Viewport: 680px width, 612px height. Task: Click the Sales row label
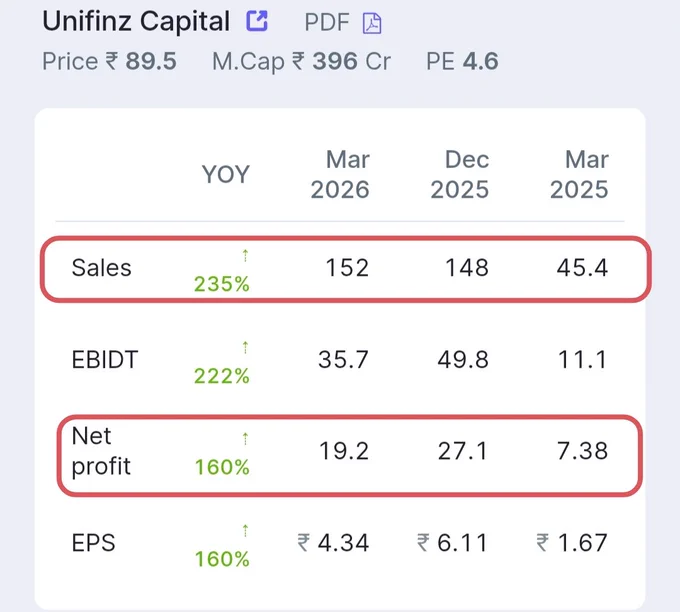pos(101,268)
